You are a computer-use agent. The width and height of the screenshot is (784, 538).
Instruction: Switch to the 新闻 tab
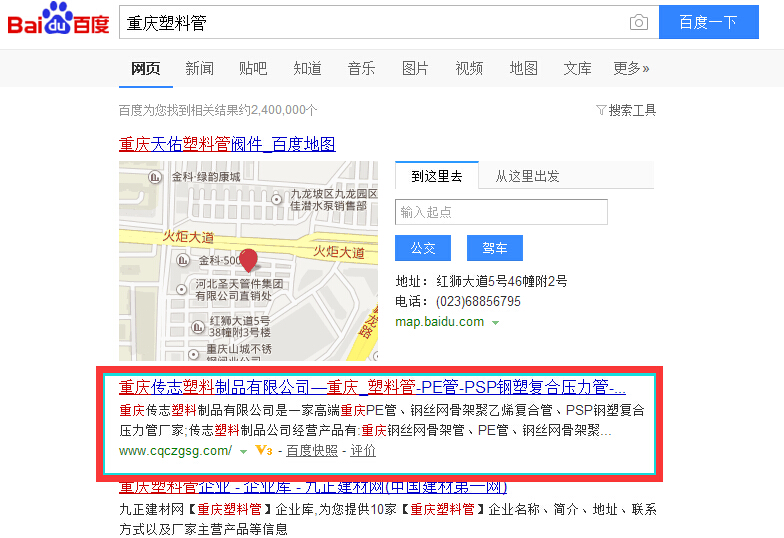click(x=199, y=68)
